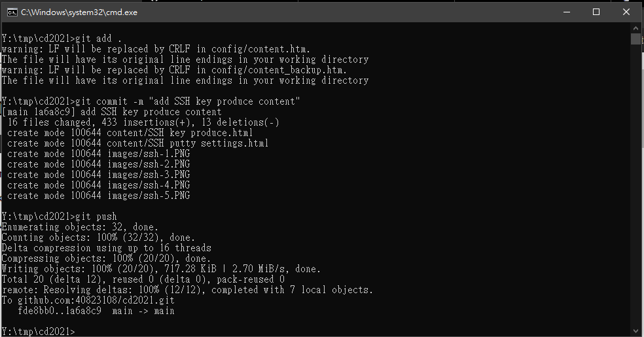Click the scrollbar up arrow

pos(635,27)
